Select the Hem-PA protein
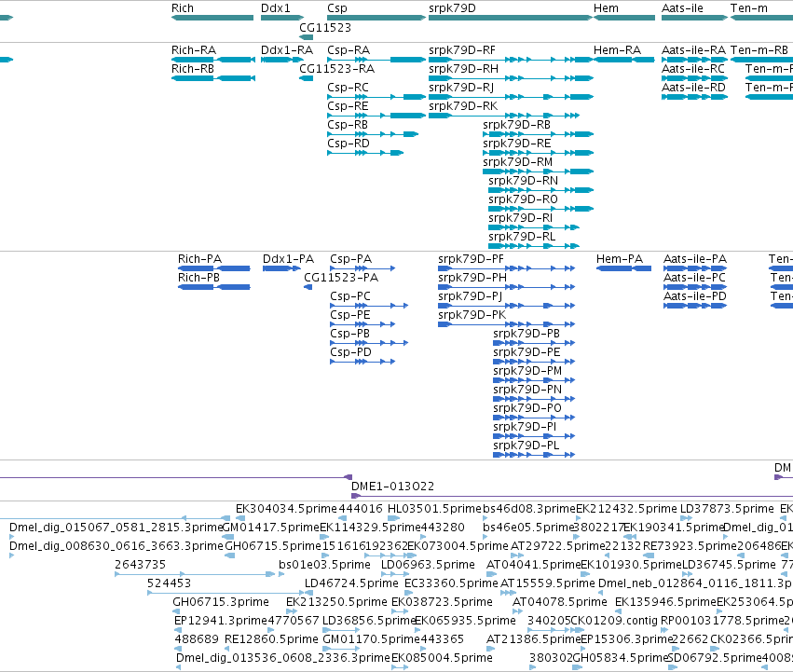This screenshot has height=672, width=793. coord(624,268)
